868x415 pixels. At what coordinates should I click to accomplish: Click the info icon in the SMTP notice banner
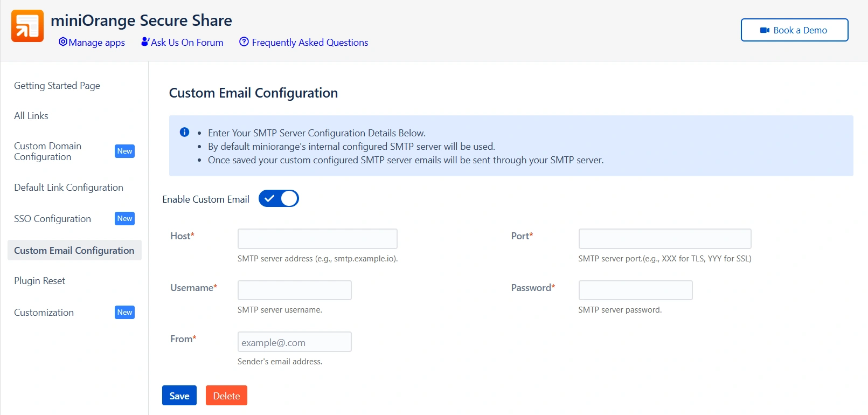tap(185, 132)
